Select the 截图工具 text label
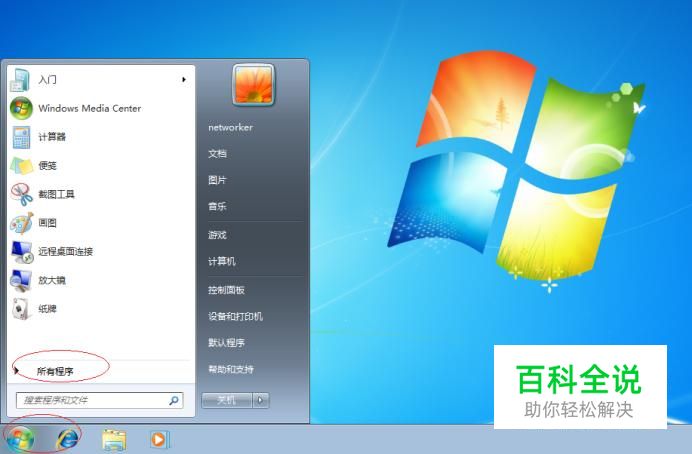Screen dimensions: 692x454 tap(56, 194)
